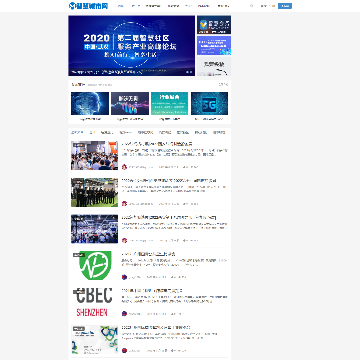The height and width of the screenshot is (360, 360).
Task: Open the AI head profile topic thumbnail
Action: click(90, 103)
